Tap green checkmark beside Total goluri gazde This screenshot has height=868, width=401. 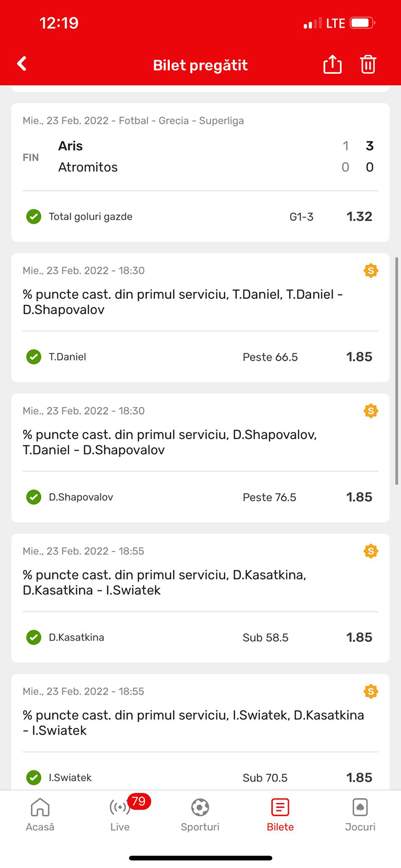[x=34, y=217]
